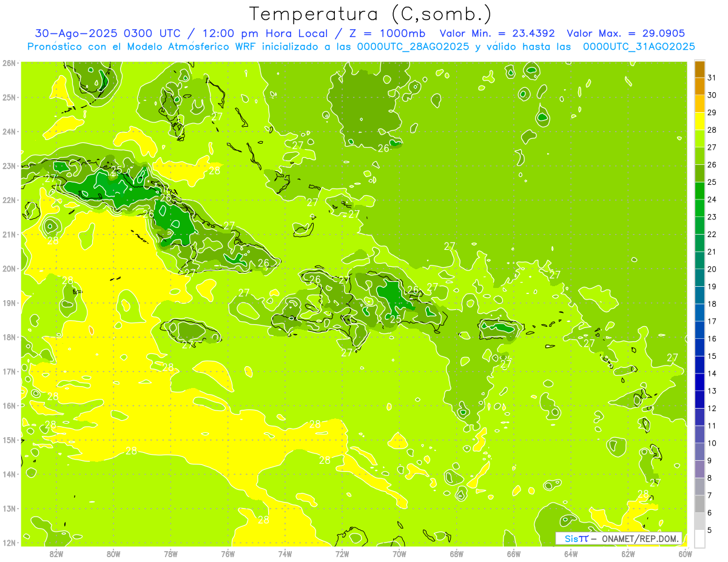Click the 'Z = 1000mb' level text
Viewport: 728px width, 562px height.
click(x=386, y=33)
